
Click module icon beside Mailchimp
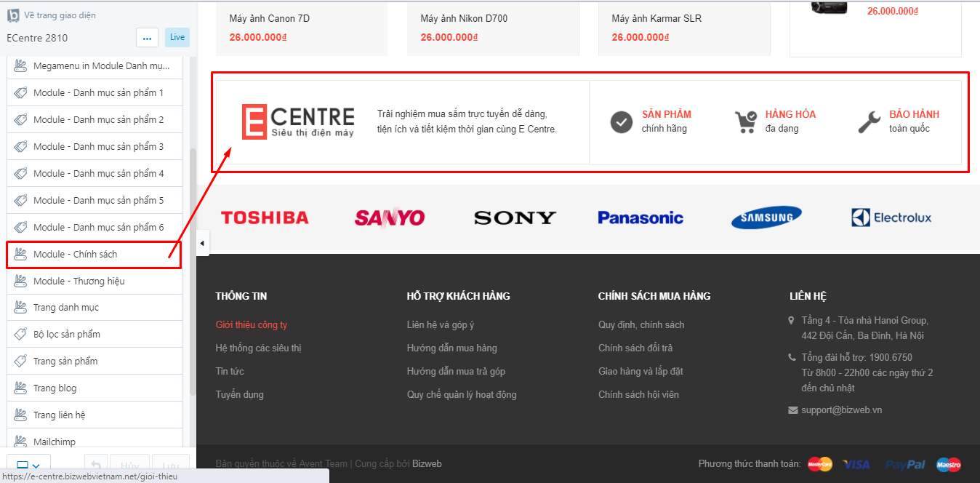coord(20,442)
